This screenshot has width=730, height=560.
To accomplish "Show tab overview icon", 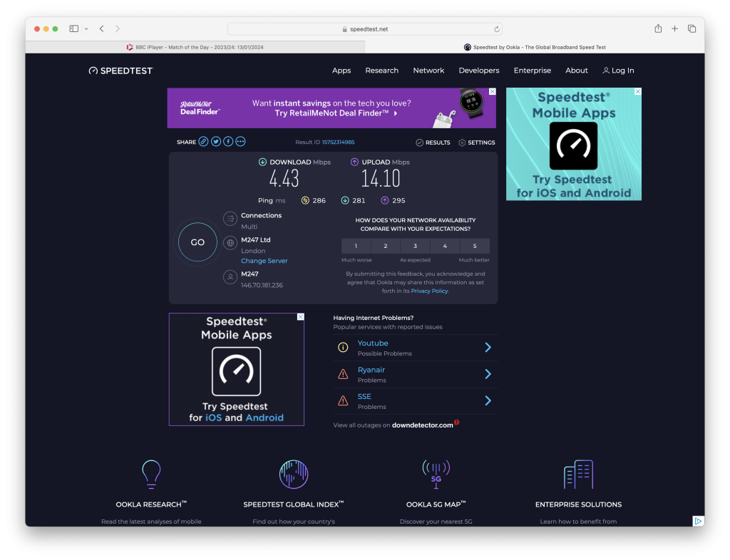I will tap(692, 28).
